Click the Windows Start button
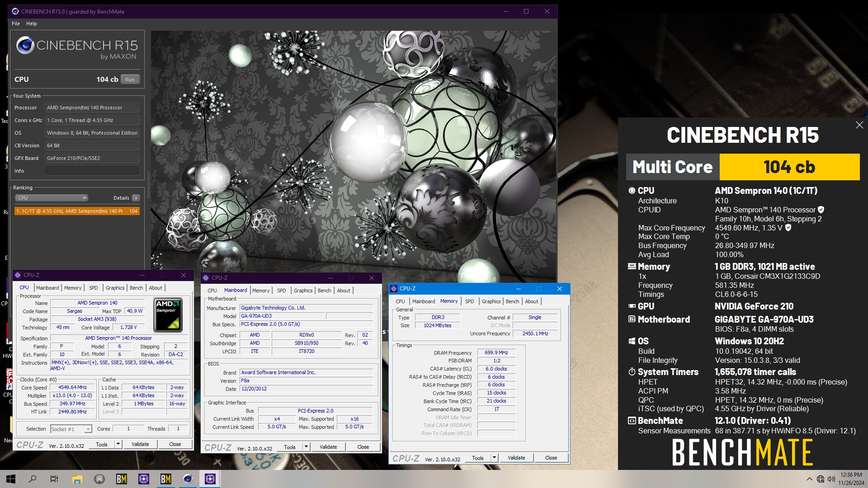This screenshot has height=488, width=868. pyautogui.click(x=11, y=479)
